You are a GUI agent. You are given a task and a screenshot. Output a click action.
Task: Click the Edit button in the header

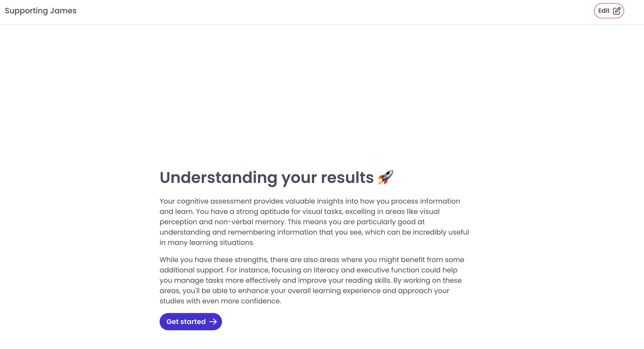click(609, 11)
